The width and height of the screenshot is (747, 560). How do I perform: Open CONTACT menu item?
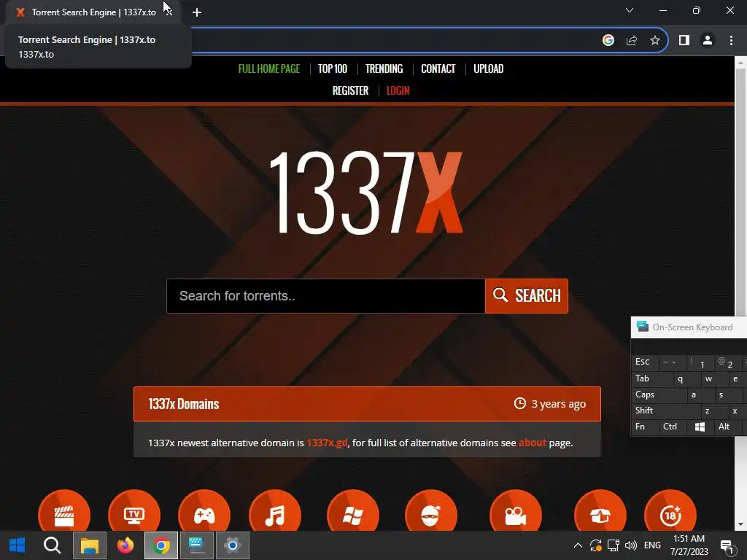438,69
